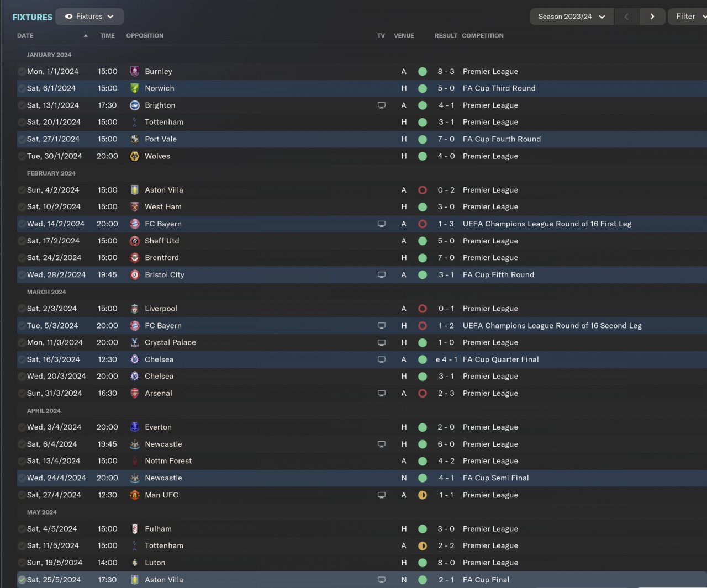Open UEFA Champions League Round of 16 First Leg

(547, 224)
